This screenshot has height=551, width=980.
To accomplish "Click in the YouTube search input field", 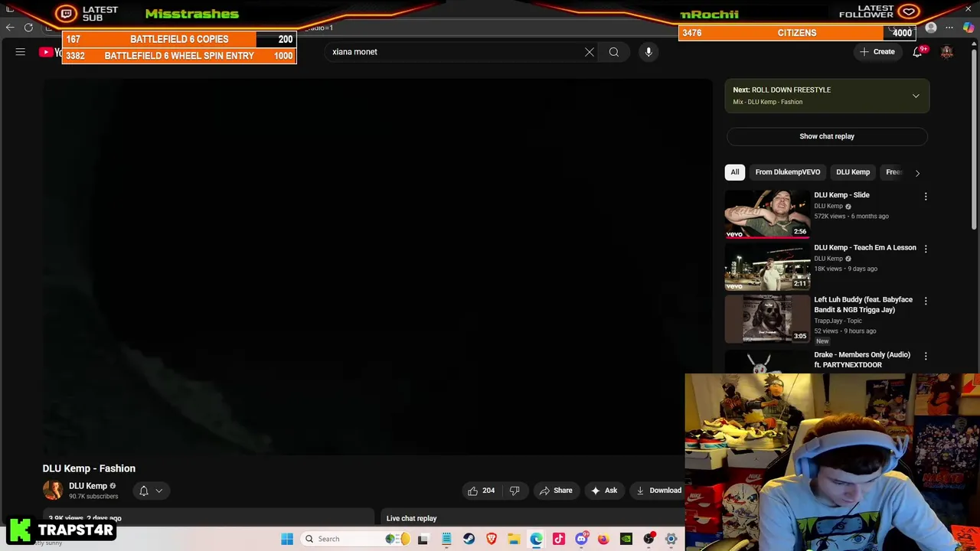I will pos(456,52).
